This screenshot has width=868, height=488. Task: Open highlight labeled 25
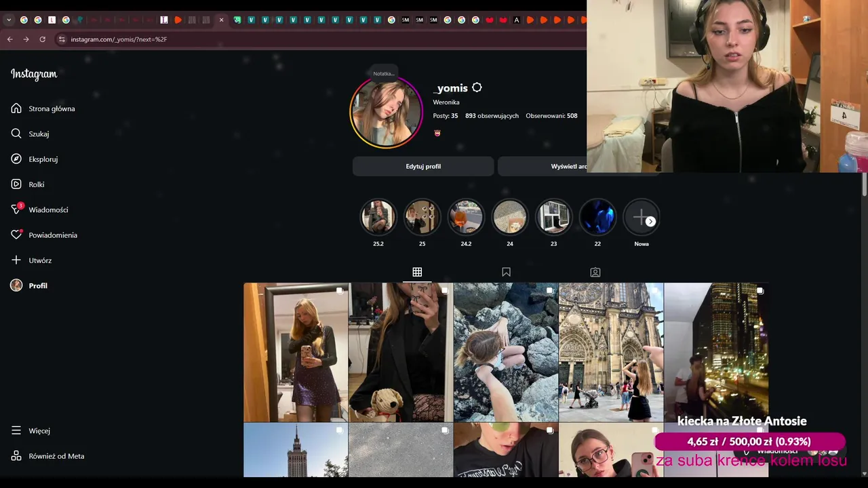coord(422,217)
